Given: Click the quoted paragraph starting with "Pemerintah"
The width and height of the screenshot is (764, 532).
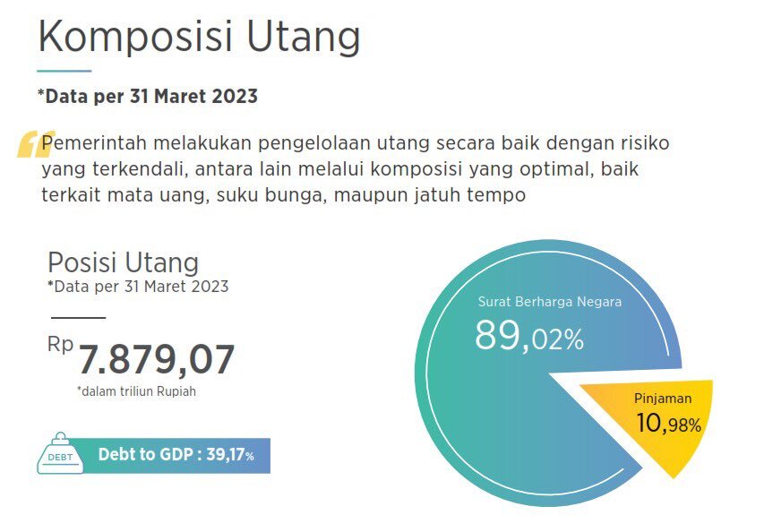Looking at the screenshot, I should tap(354, 169).
